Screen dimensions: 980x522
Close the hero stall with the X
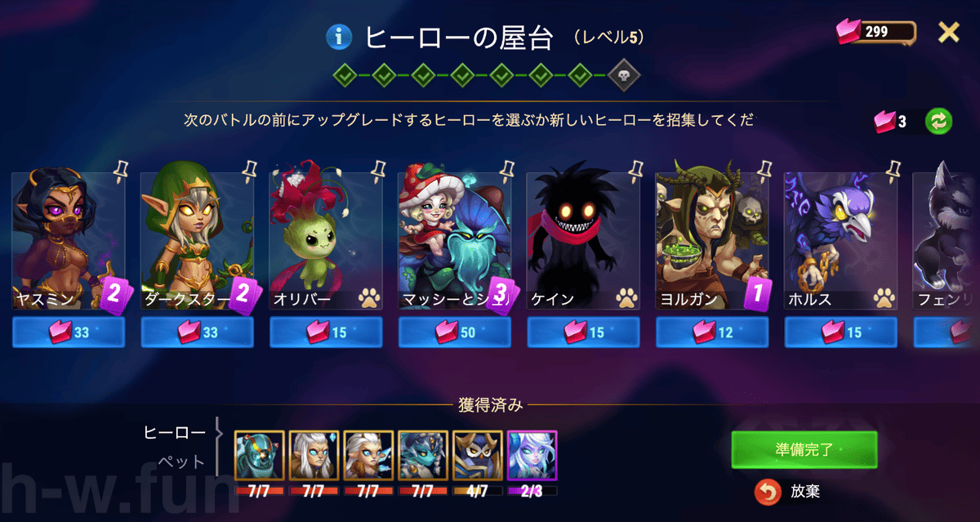[949, 32]
